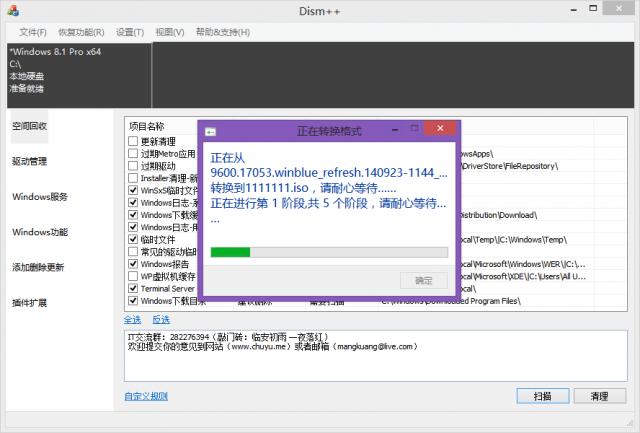Uncheck the WinSxS临时文件 checkbox

133,190
